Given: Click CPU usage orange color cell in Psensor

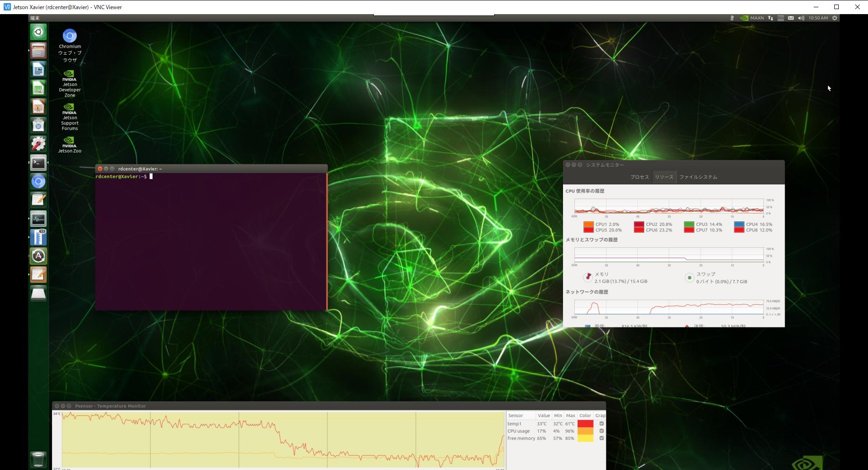Looking at the screenshot, I should tap(585, 431).
